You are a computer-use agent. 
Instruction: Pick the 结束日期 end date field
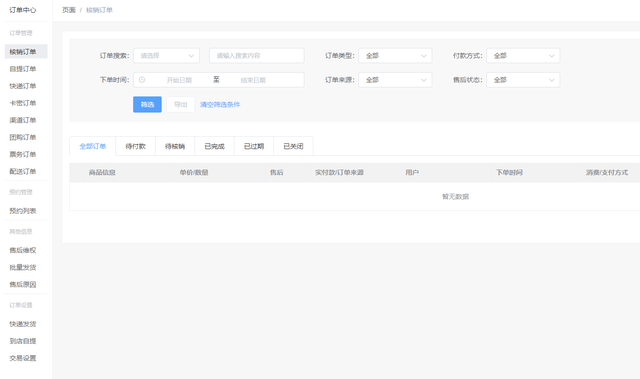[x=253, y=80]
